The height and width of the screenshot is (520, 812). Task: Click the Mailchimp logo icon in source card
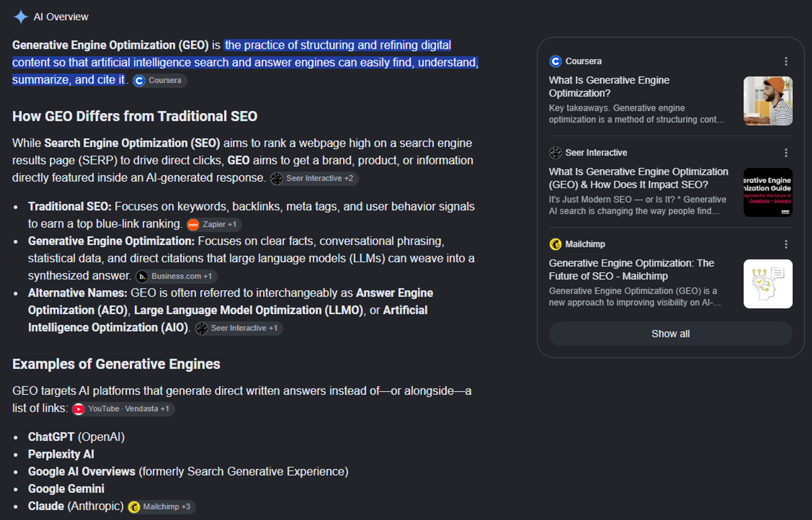coord(555,244)
